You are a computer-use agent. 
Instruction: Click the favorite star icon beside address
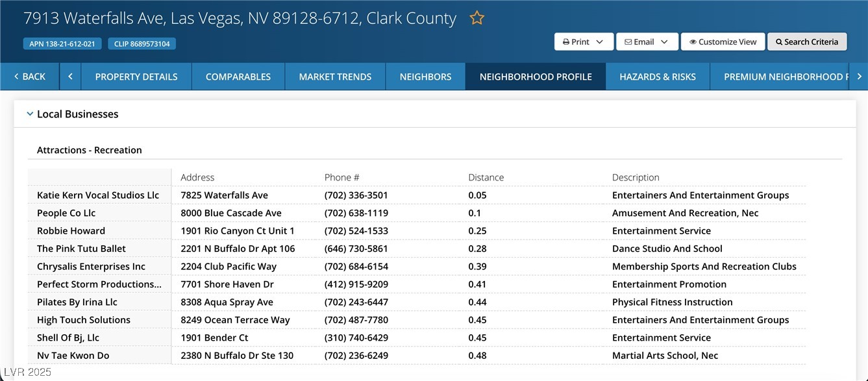tap(477, 18)
